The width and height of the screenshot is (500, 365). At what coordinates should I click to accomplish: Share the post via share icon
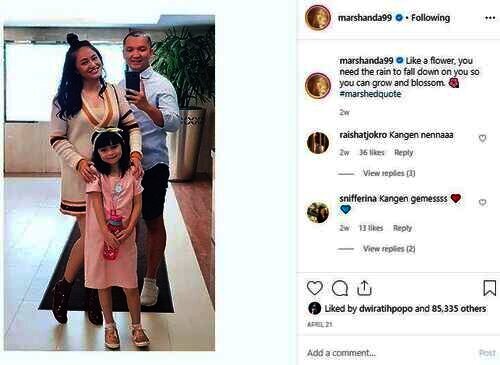pyautogui.click(x=364, y=288)
